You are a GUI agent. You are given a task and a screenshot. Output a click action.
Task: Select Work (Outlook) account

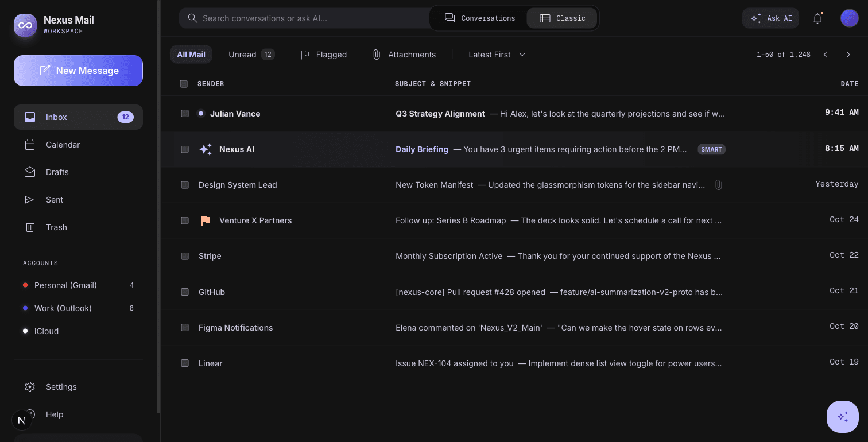pos(78,308)
